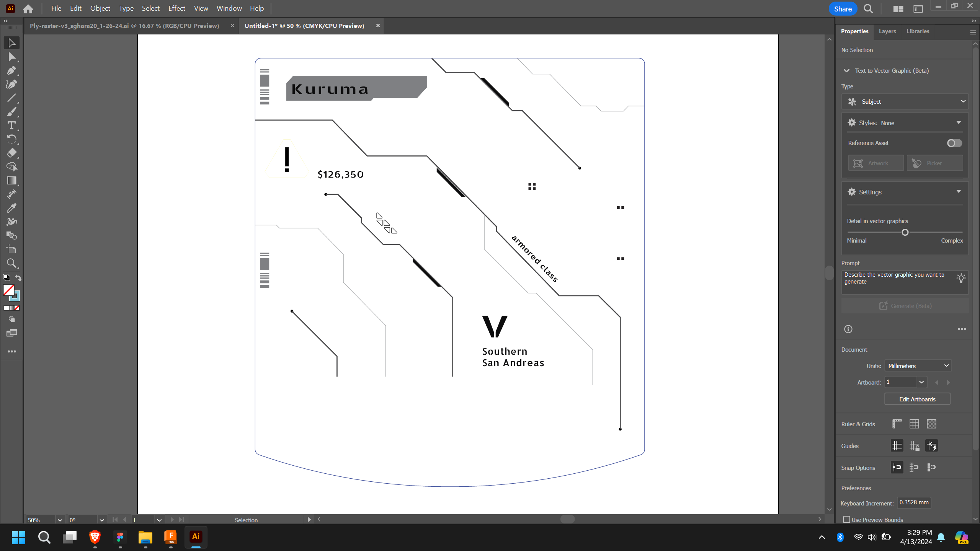The image size is (980, 551).
Task: Open the Switch Workspace icon
Action: click(x=918, y=9)
